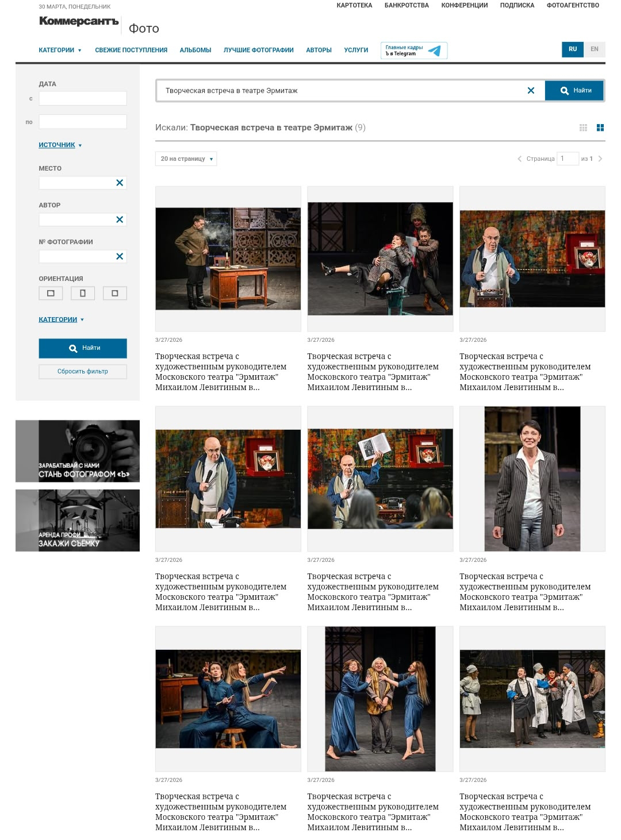Viewport: 621px width, 840px height.
Task: Click Сбросить фильтр button
Action: tap(83, 371)
